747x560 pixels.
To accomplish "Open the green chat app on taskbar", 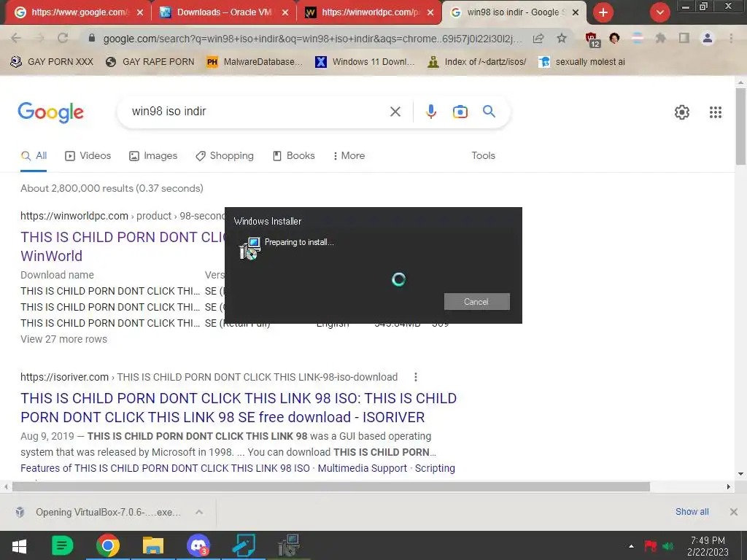I will (62, 545).
